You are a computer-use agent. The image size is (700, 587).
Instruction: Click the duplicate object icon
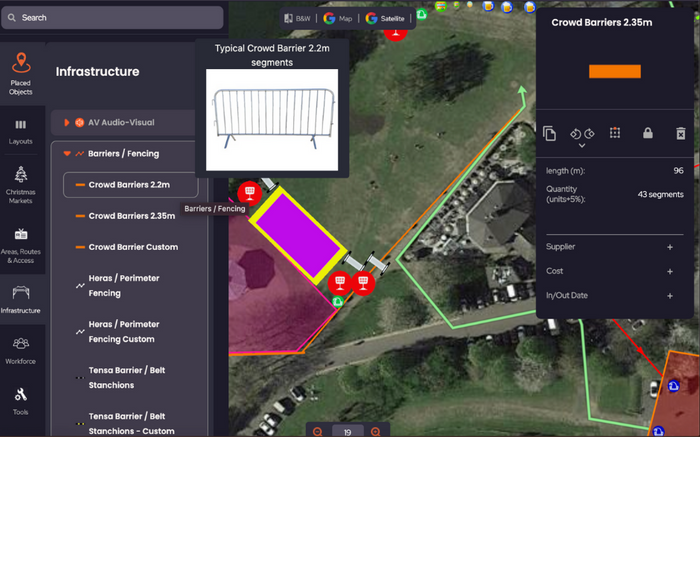549,133
